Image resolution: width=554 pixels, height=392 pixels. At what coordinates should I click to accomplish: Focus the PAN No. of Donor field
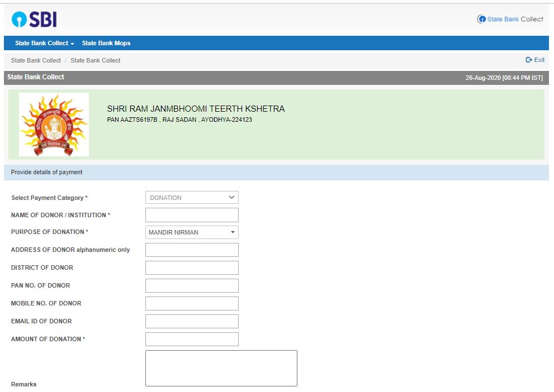click(x=192, y=285)
